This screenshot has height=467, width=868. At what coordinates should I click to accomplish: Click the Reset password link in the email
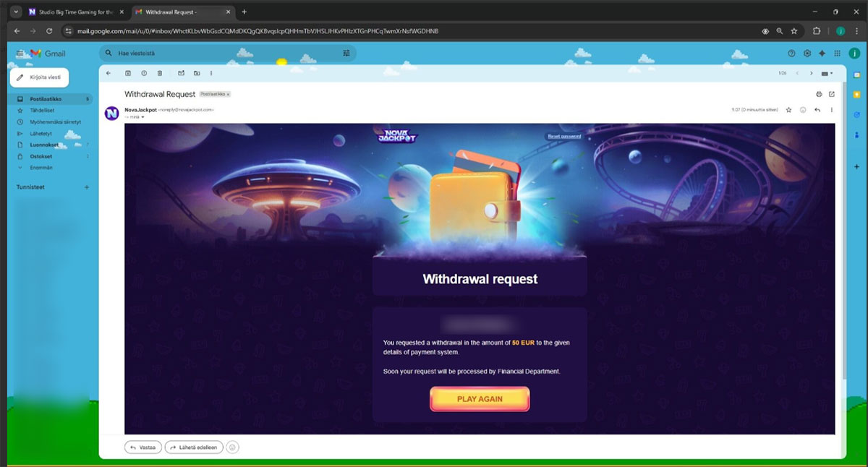[x=564, y=136]
